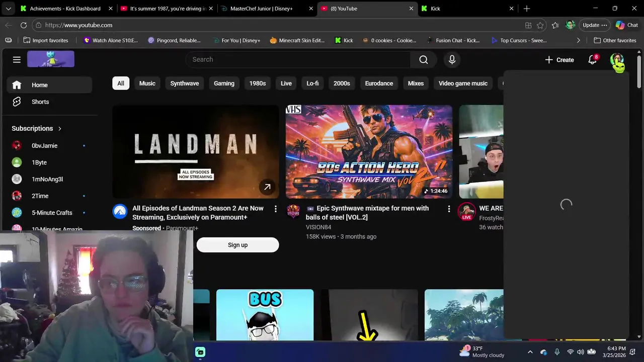
Task: Open a new browser tab
Action: [x=526, y=9]
